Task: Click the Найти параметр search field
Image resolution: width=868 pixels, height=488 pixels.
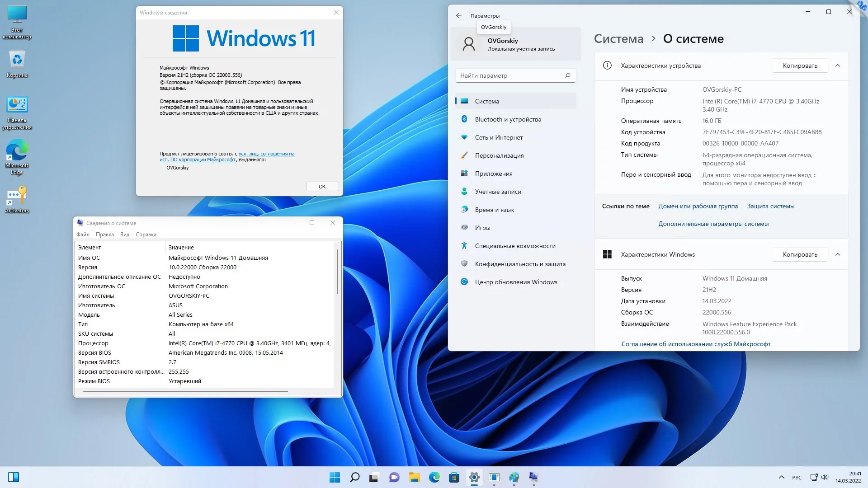Action: tap(511, 75)
